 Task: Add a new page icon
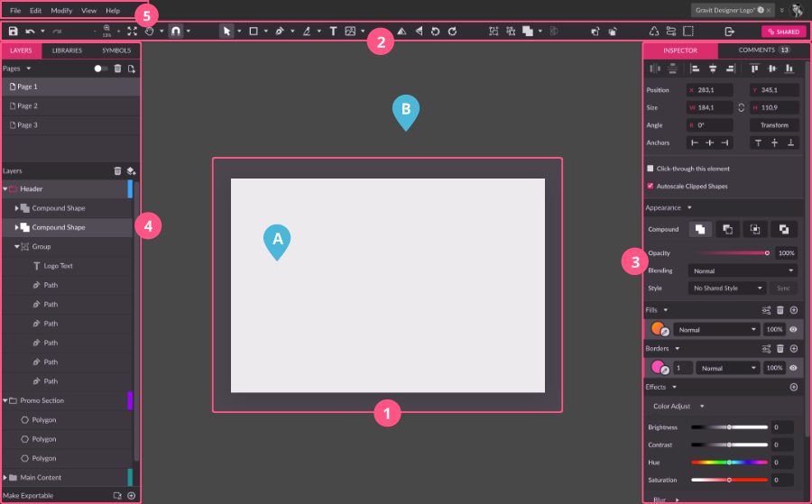point(132,69)
